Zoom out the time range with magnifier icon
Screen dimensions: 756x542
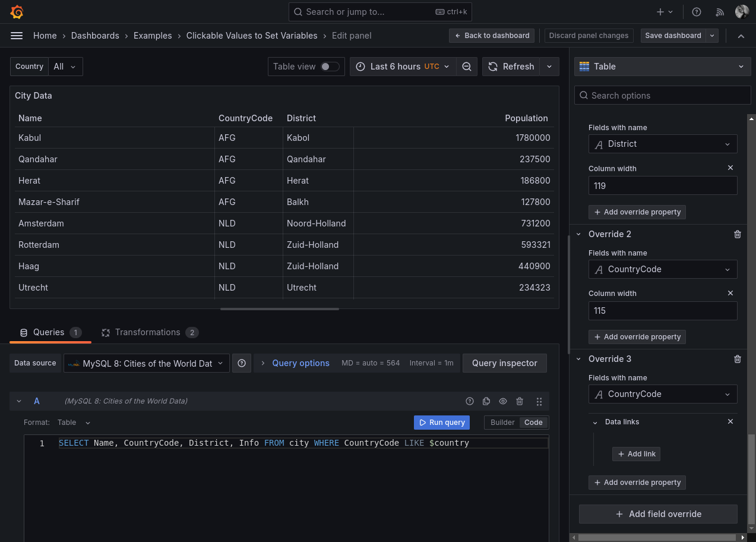(x=467, y=67)
